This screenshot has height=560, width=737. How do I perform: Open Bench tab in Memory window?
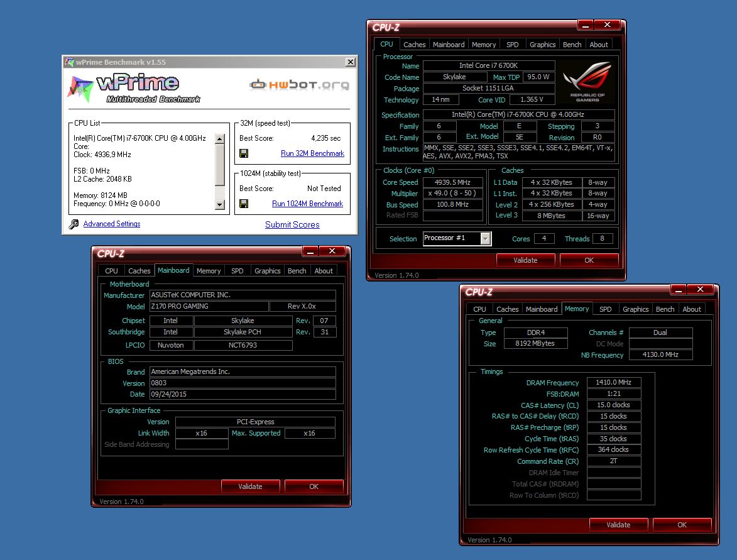click(665, 309)
